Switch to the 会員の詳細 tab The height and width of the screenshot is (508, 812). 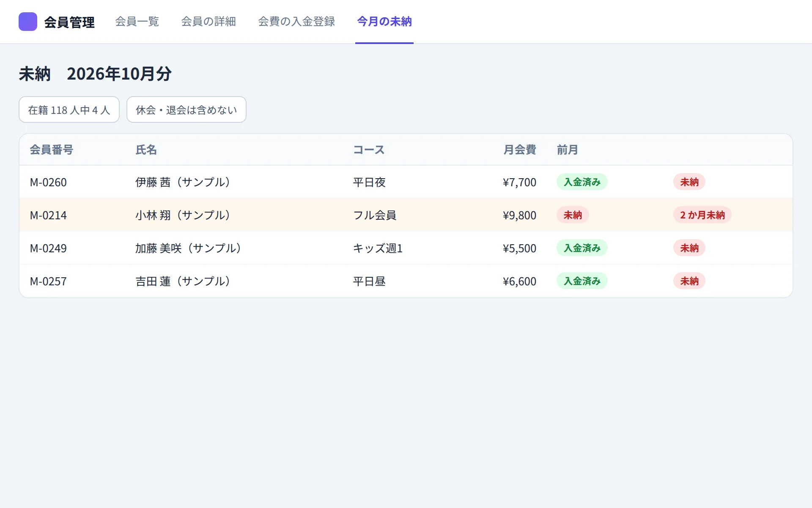coord(208,22)
